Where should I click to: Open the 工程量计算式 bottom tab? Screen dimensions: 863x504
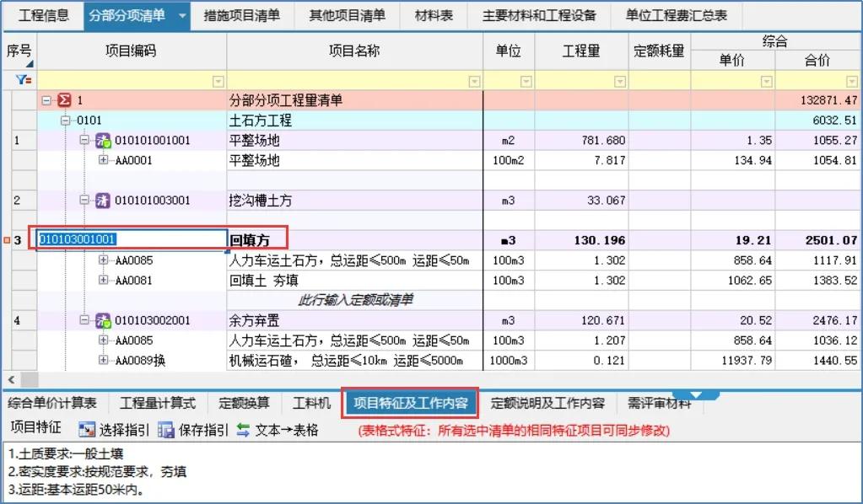coord(157,404)
